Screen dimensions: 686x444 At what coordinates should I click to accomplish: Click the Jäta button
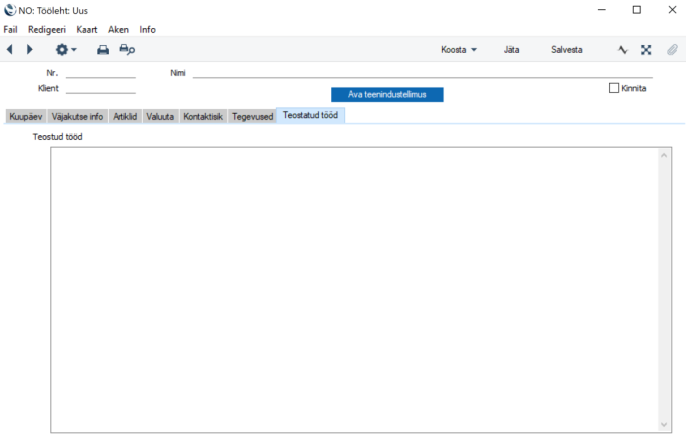(511, 49)
